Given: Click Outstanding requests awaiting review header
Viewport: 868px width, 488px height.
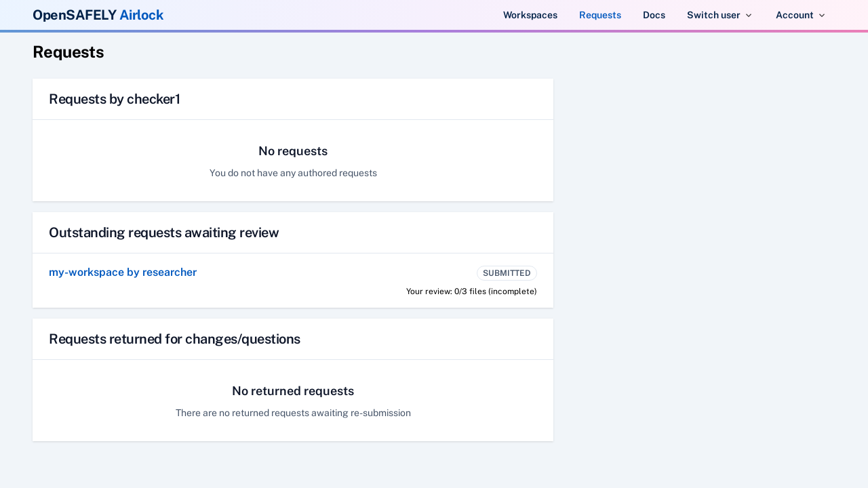Looking at the screenshot, I should pyautogui.click(x=163, y=233).
